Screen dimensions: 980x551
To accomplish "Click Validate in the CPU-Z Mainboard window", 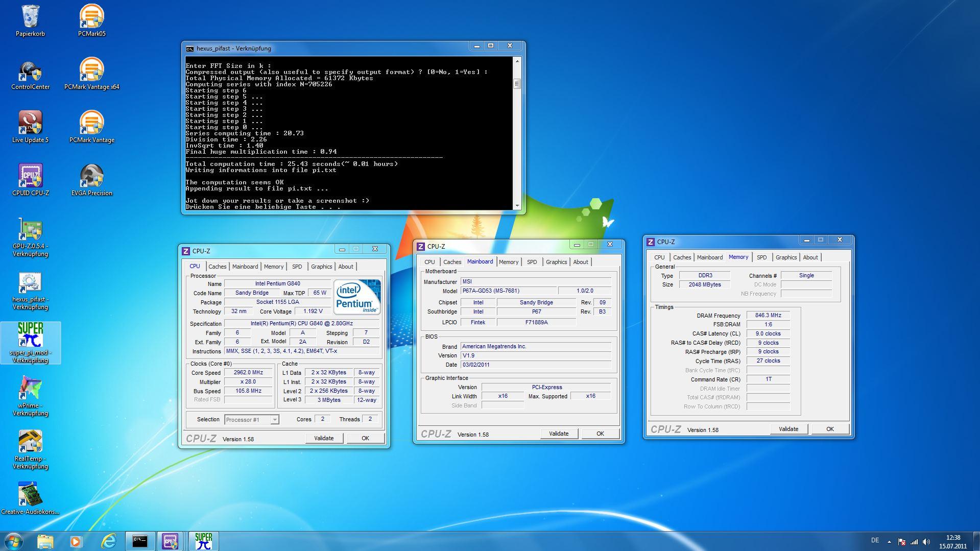I will click(559, 434).
